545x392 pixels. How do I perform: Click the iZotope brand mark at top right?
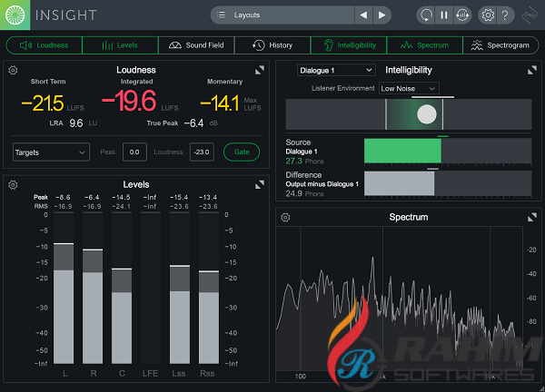[530, 15]
